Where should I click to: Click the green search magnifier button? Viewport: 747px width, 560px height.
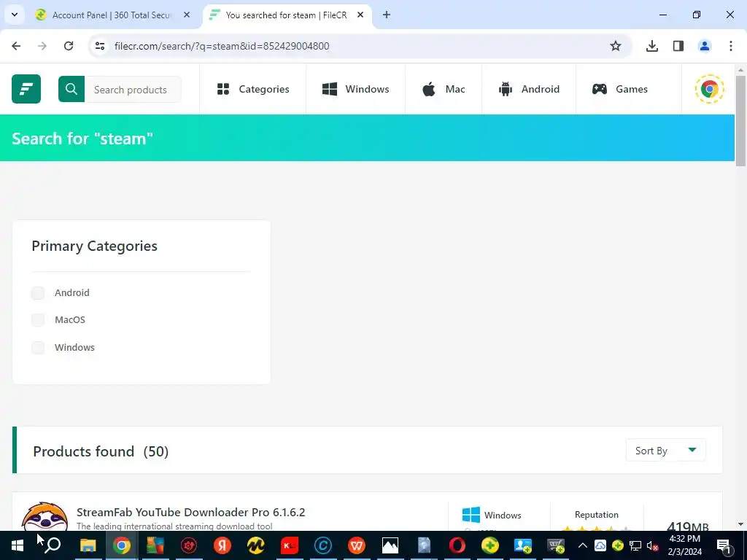coord(71,89)
